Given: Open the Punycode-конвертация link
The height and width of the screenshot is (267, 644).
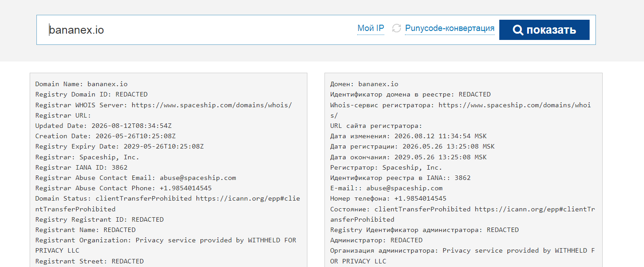Looking at the screenshot, I should pyautogui.click(x=450, y=29).
